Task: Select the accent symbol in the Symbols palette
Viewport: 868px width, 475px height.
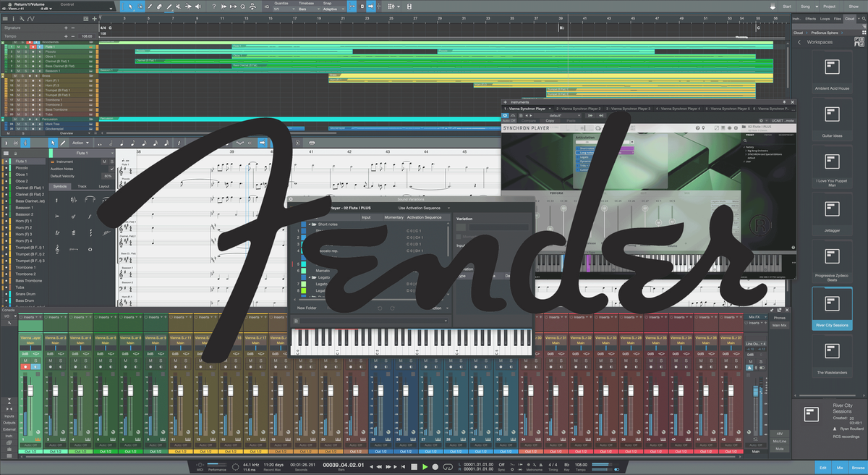Action: tap(56, 216)
